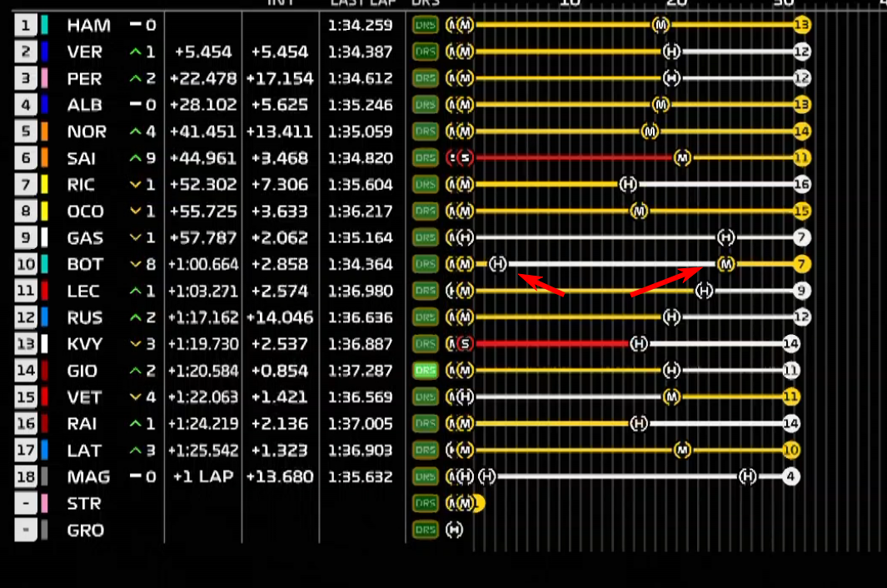
Task: Click the DRS badge in BOT's row
Action: pos(425,264)
